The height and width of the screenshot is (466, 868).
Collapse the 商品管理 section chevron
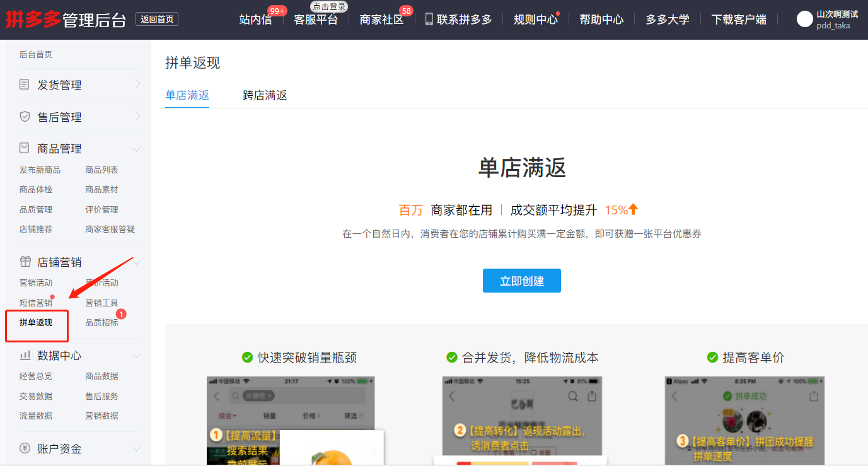point(137,149)
